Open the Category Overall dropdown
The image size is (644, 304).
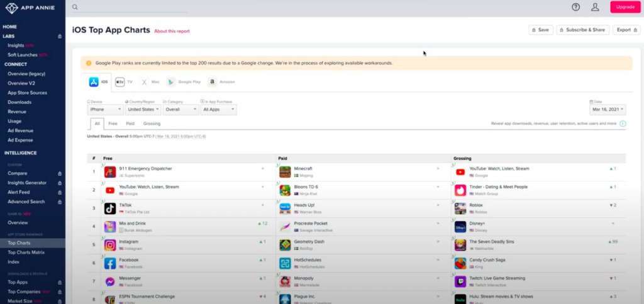coord(180,109)
